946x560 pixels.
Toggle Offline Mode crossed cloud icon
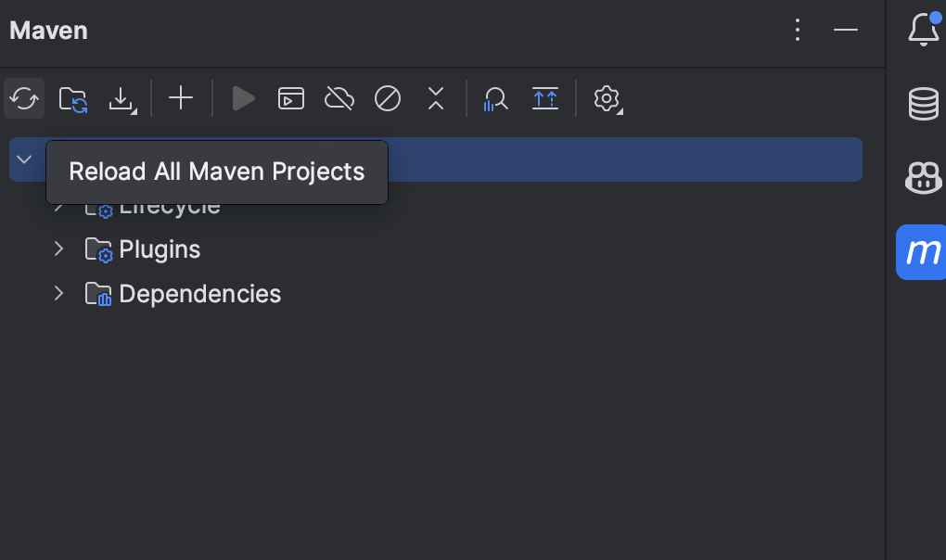pyautogui.click(x=339, y=98)
